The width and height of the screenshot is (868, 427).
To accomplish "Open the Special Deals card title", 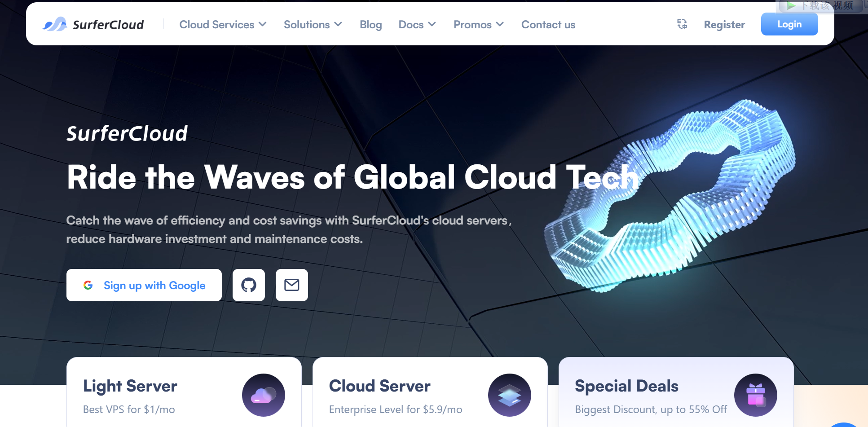I will coord(626,386).
